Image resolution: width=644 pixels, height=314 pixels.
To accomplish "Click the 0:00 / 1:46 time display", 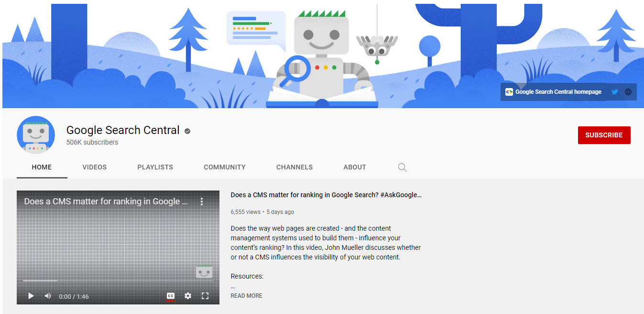I will (x=74, y=296).
